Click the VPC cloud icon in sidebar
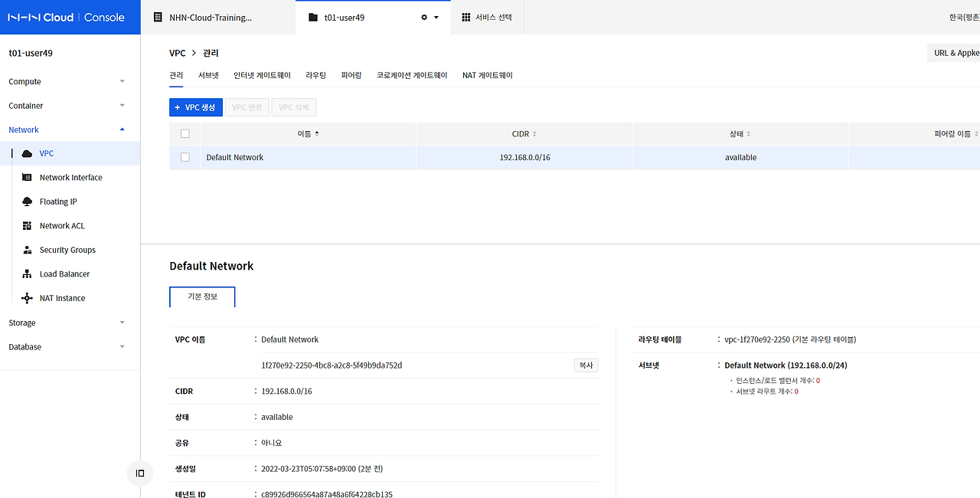The width and height of the screenshot is (980, 498). click(27, 154)
